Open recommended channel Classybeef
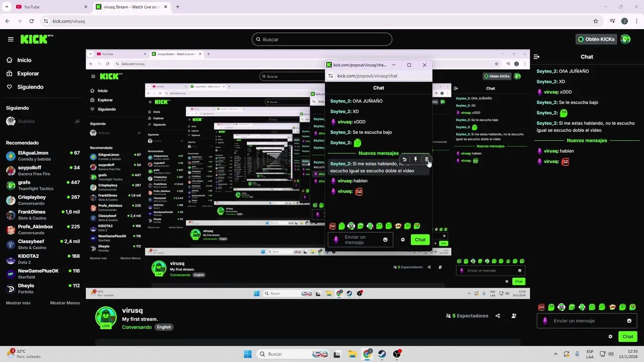The image size is (644, 362). click(43, 244)
